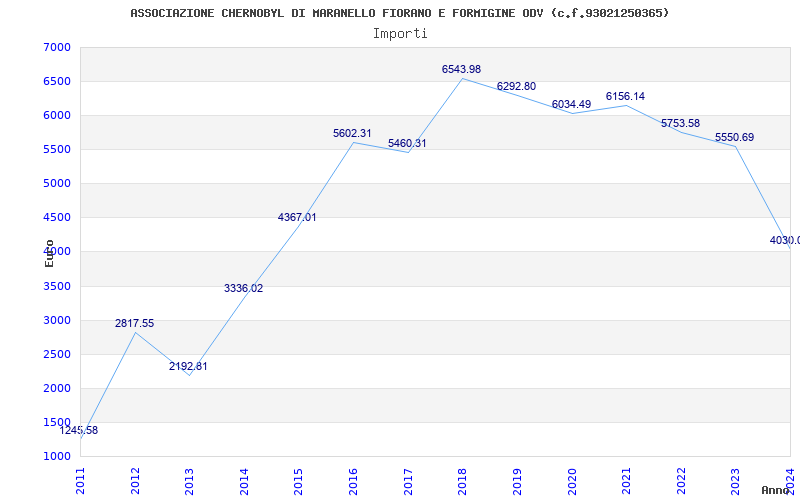Select the data label 5550.69

click(x=735, y=137)
